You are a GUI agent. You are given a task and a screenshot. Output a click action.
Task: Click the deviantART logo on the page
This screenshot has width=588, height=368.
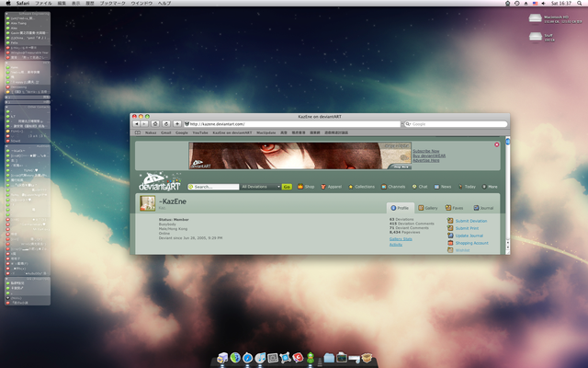[159, 182]
